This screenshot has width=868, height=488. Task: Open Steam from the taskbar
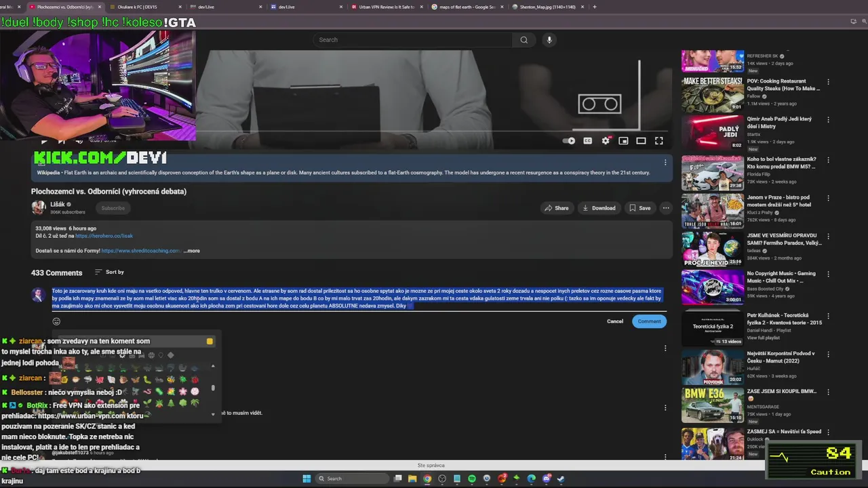coord(561,479)
